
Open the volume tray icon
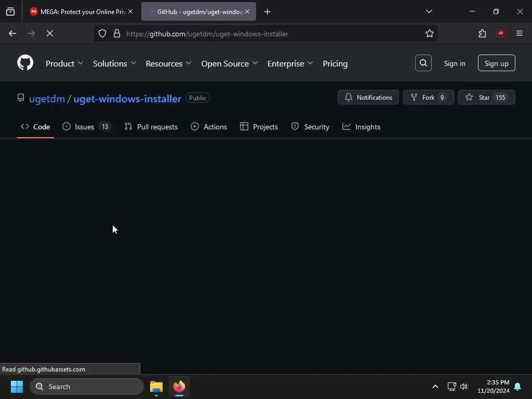point(464,387)
